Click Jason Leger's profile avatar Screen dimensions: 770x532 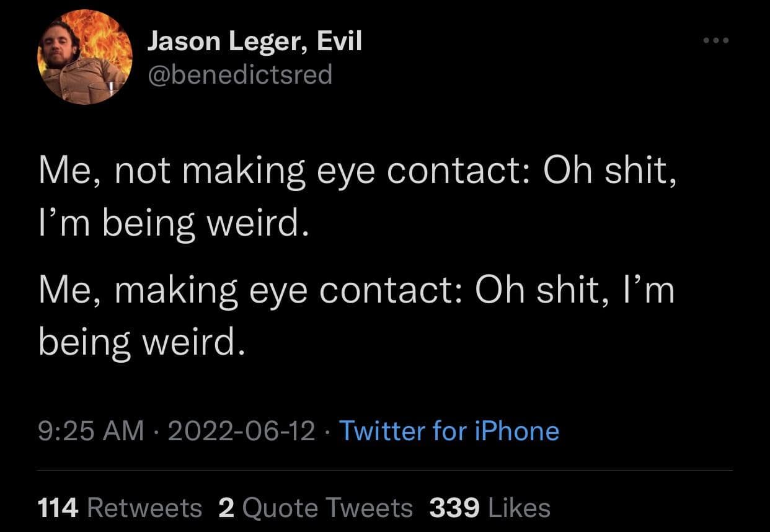point(84,58)
